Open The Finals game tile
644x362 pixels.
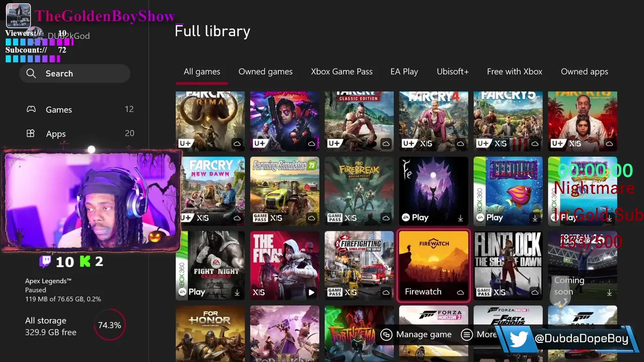tap(285, 265)
